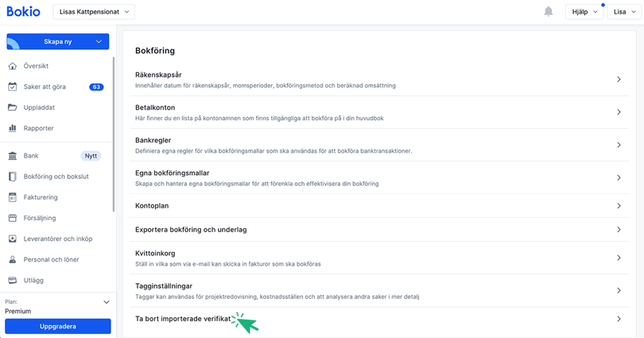This screenshot has height=338, width=644.
Task: Click the Saker att göra calendar icon
Action: click(x=12, y=87)
